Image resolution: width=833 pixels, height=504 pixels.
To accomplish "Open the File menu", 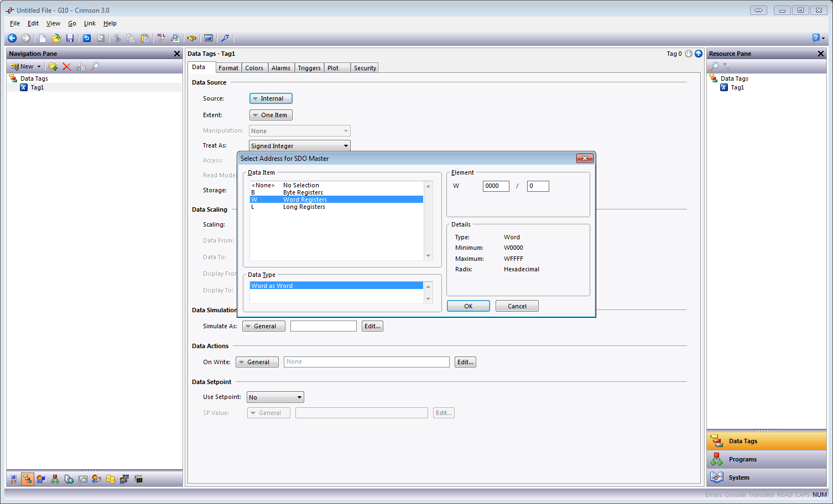I will tap(15, 23).
